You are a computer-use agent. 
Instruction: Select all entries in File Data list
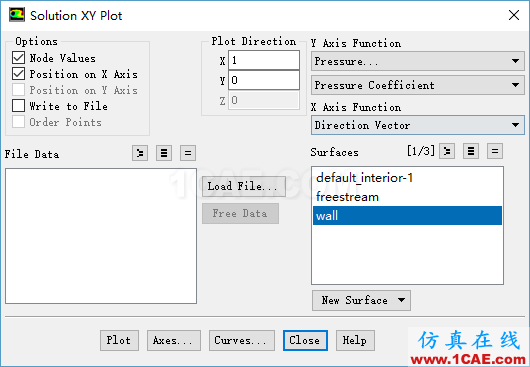tap(164, 154)
